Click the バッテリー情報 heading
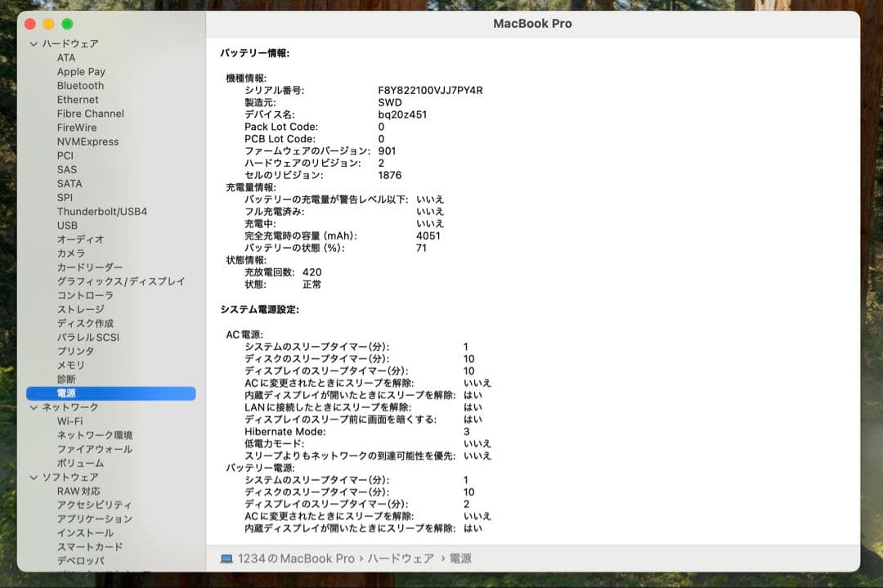 tap(254, 53)
